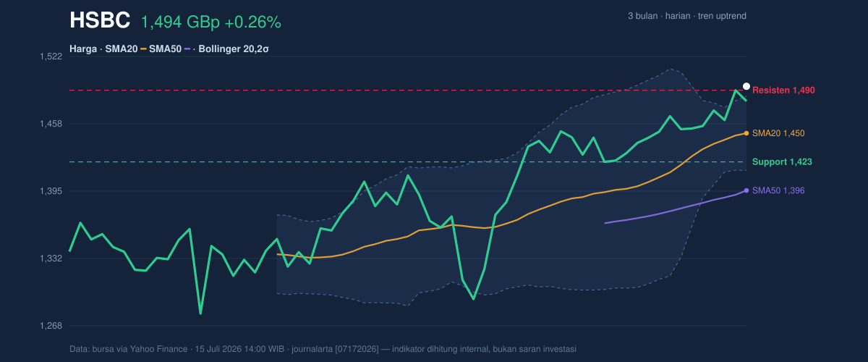
Task: Click the orange SMA20 legend line swatch
Action: tap(143, 49)
